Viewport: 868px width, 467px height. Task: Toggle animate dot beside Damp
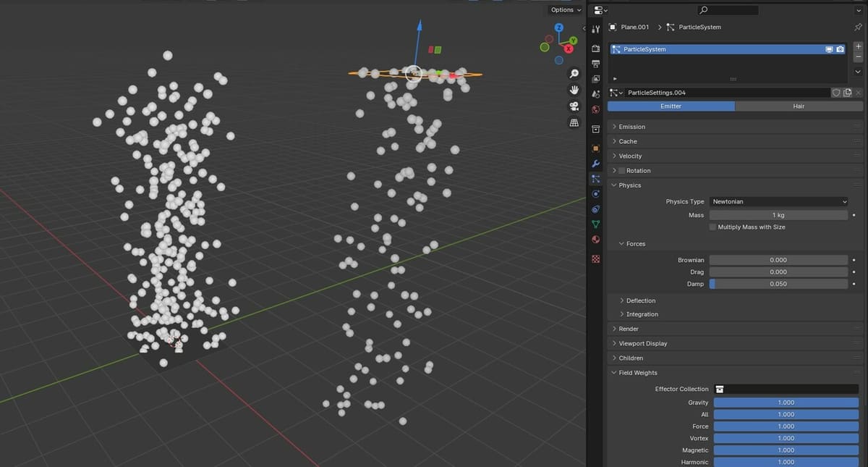(x=854, y=285)
